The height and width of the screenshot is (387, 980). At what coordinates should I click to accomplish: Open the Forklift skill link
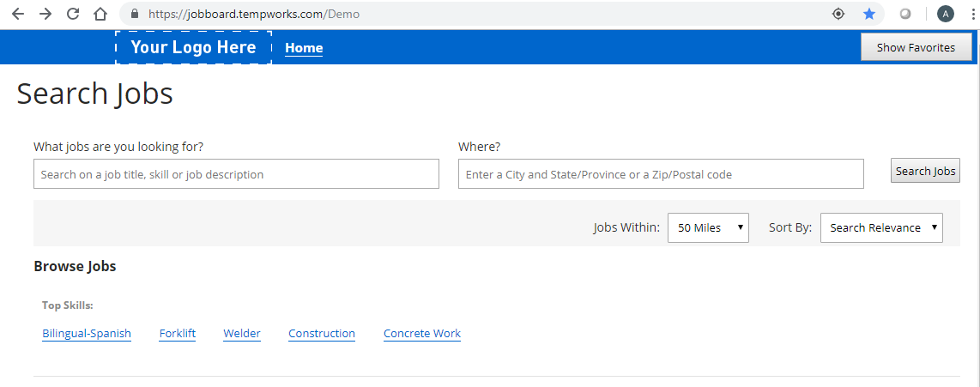[178, 333]
